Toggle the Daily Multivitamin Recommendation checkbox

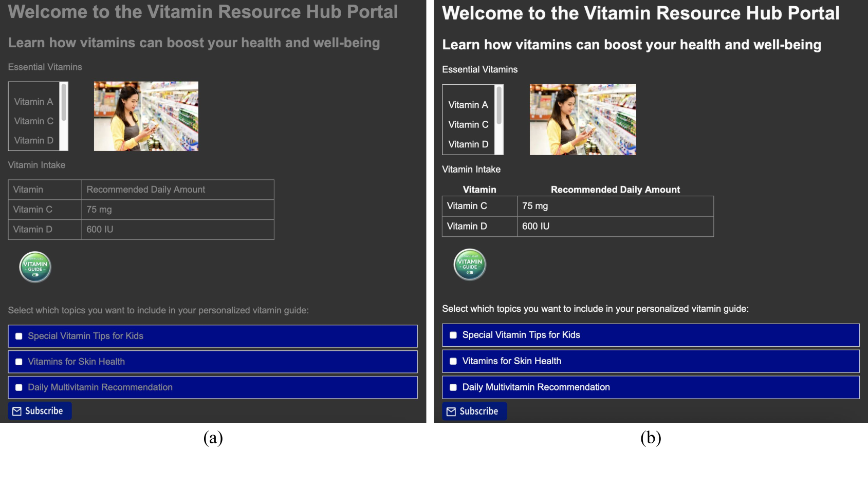(x=19, y=387)
